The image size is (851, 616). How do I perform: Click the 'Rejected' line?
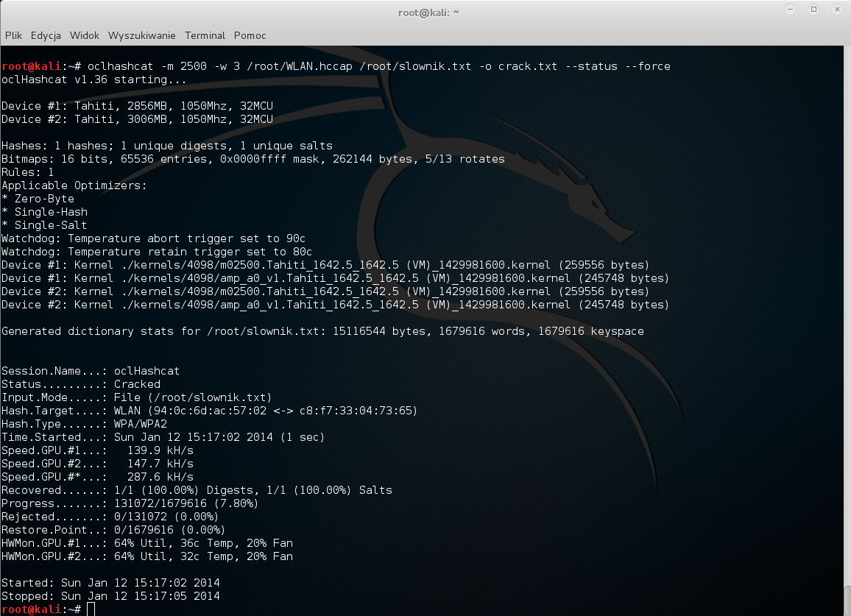point(110,517)
